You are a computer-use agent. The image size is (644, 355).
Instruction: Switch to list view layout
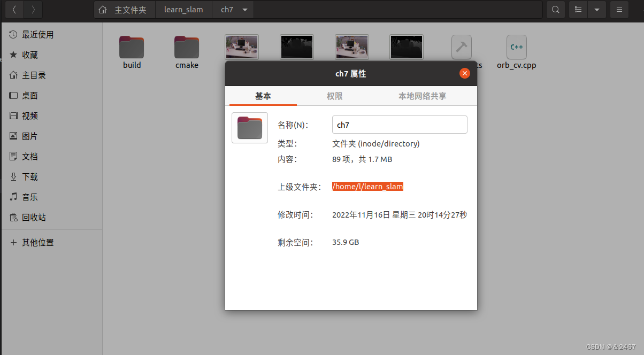[578, 9]
